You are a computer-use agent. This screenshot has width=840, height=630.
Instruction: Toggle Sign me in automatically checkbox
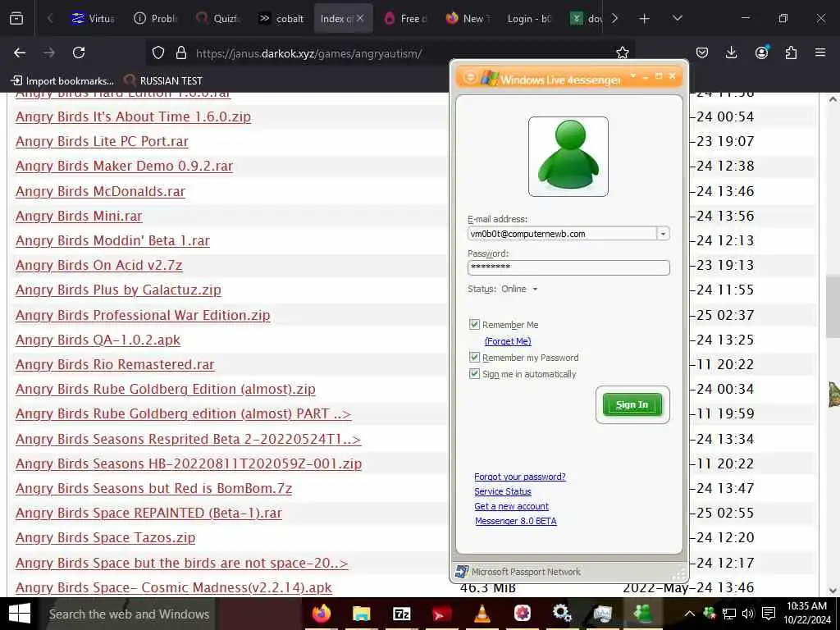pyautogui.click(x=474, y=374)
